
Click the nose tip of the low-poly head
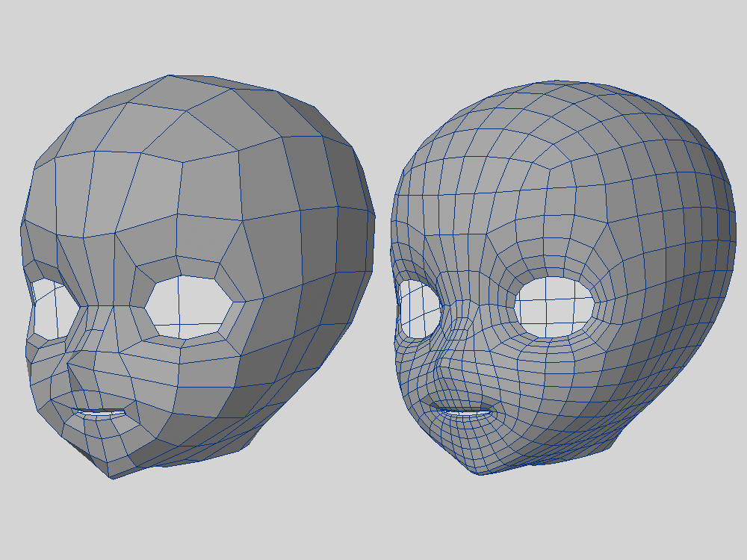point(71,366)
